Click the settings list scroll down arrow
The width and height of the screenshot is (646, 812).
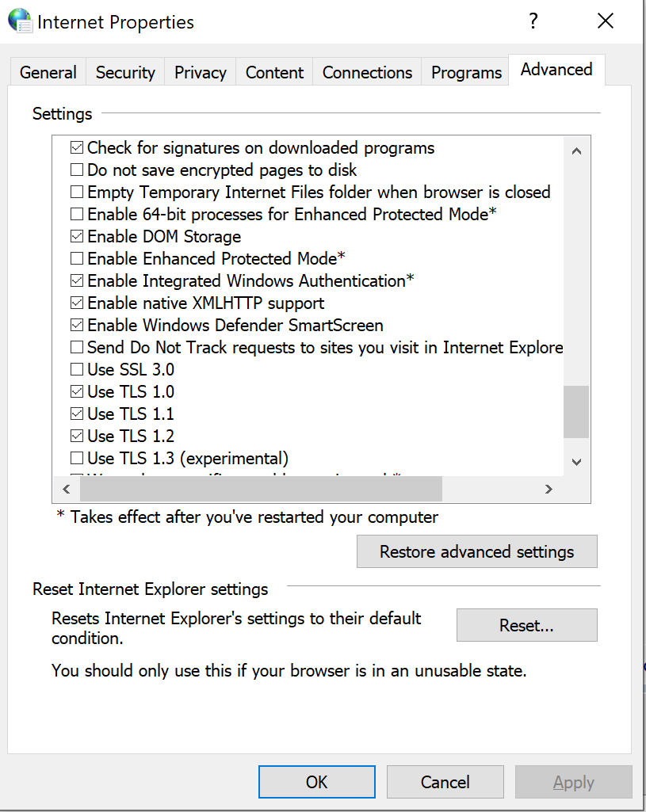576,462
